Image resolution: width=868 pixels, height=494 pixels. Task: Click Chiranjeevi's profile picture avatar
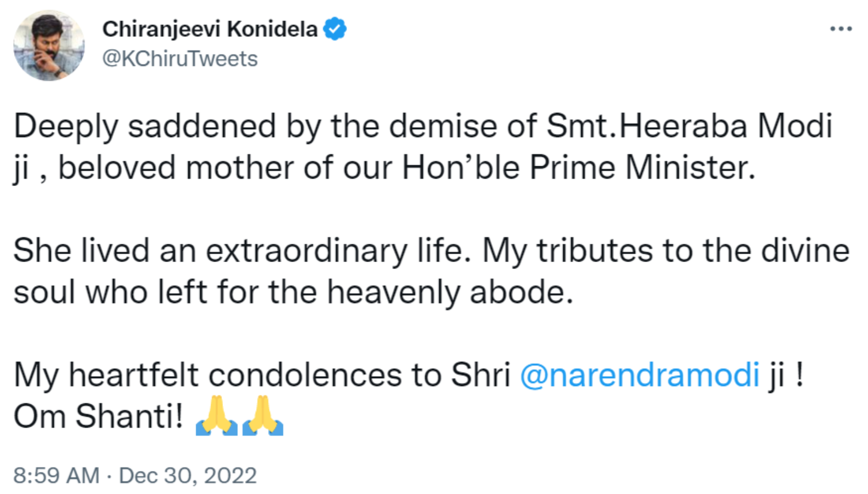pos(49,46)
